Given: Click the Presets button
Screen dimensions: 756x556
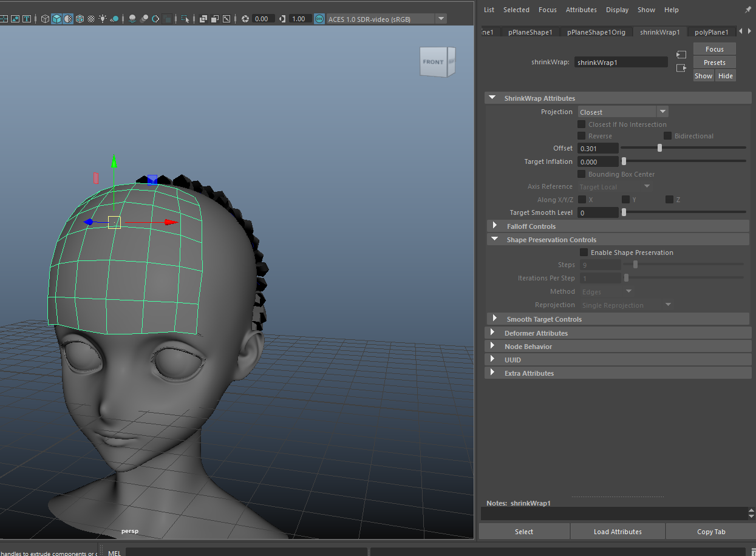Looking at the screenshot, I should click(x=715, y=63).
